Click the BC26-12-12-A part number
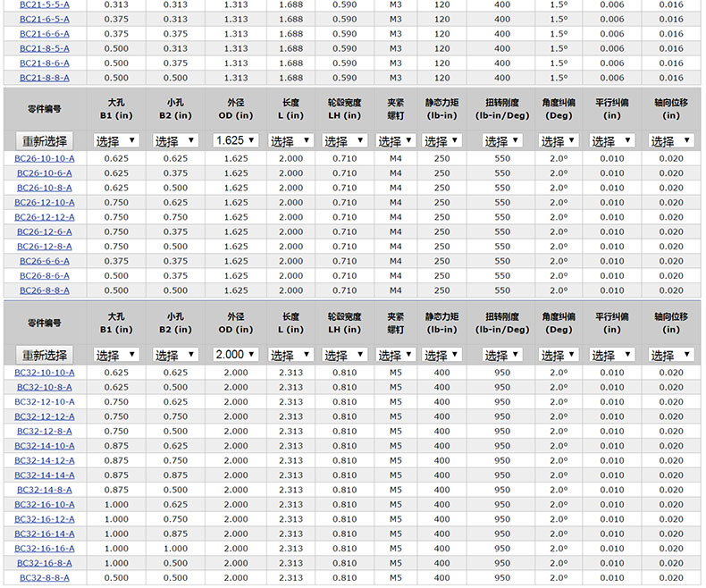 [x=45, y=217]
